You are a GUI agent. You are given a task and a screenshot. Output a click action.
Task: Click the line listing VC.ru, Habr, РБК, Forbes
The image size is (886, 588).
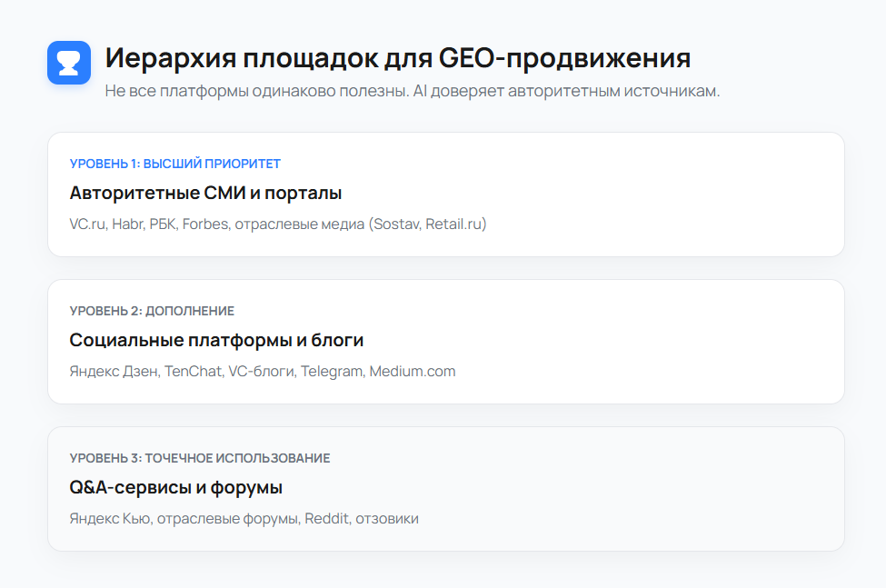point(278,224)
